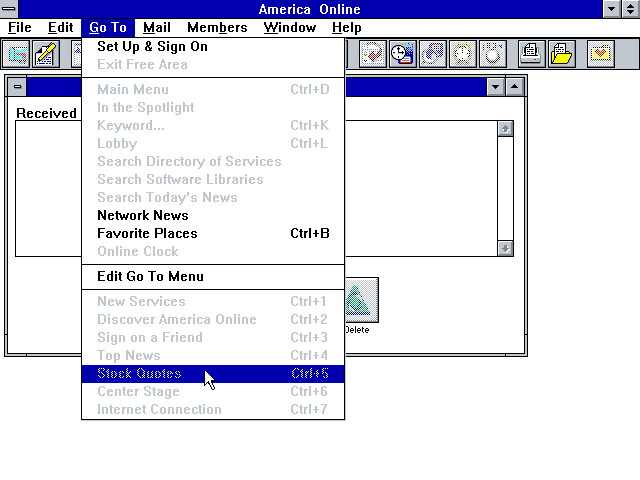Select Exit Free Area menu entry
640x480 pixels.
click(x=213, y=64)
